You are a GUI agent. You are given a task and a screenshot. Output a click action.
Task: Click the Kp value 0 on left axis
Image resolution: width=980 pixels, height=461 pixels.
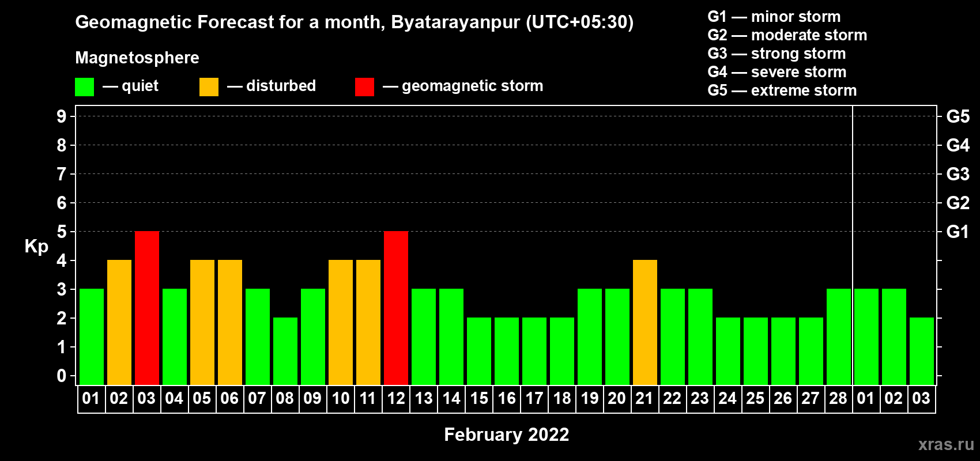pyautogui.click(x=62, y=376)
